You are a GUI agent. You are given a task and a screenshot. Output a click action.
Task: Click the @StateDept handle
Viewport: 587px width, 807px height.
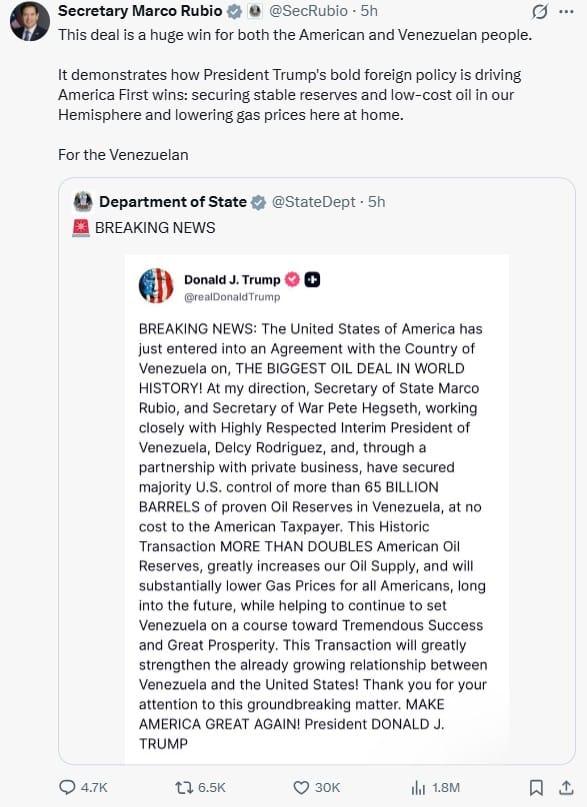[x=313, y=202]
